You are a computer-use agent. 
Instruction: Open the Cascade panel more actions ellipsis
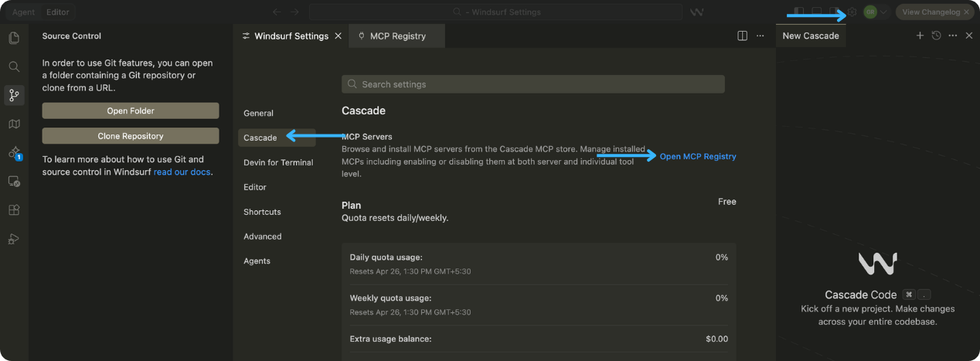click(x=952, y=36)
